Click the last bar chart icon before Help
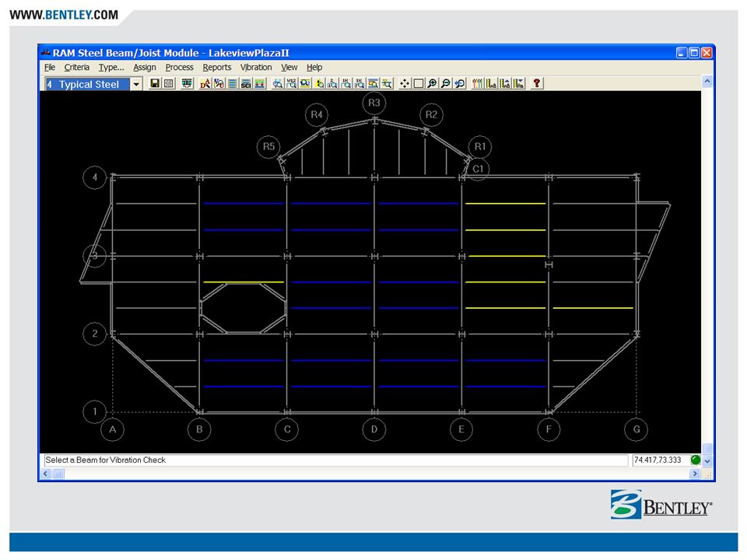747x560 pixels. point(519,84)
